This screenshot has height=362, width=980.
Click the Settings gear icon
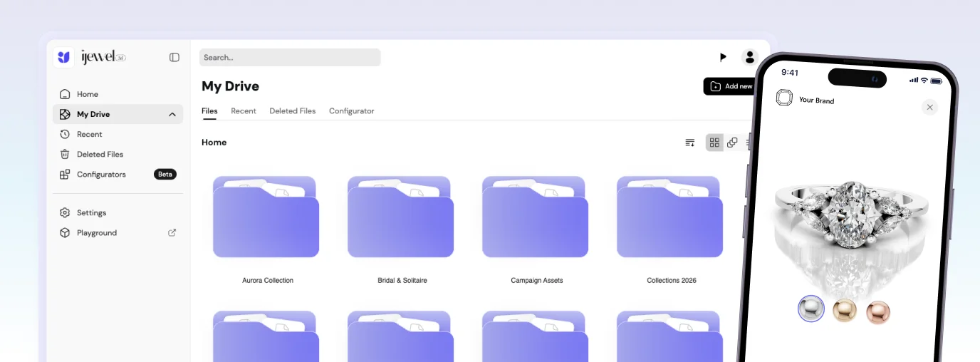(65, 212)
